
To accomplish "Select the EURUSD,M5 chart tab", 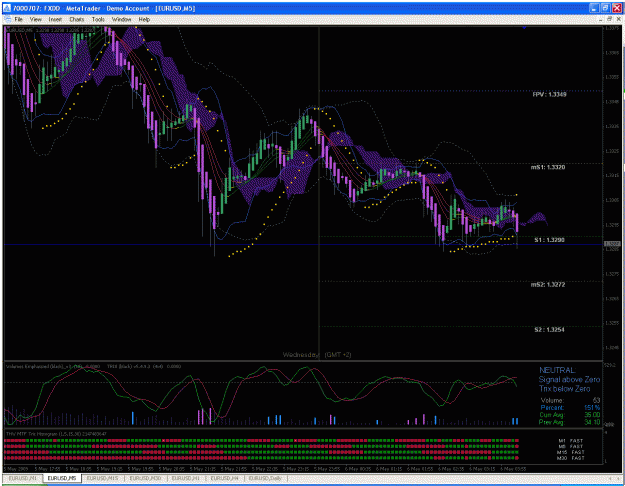I will 61,478.
